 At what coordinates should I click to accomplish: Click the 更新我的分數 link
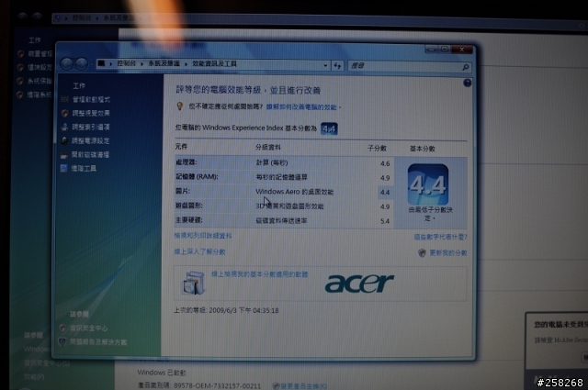(448, 253)
